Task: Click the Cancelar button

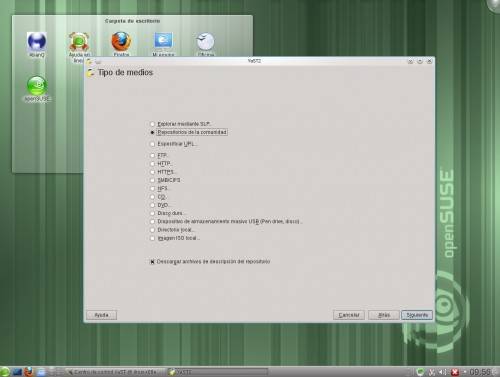Action: (x=349, y=315)
